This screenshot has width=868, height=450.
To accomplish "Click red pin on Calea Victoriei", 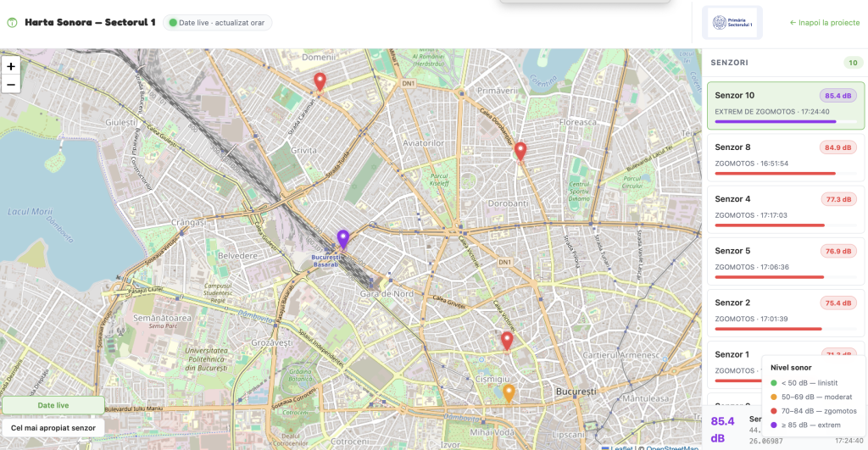I will [507, 341].
